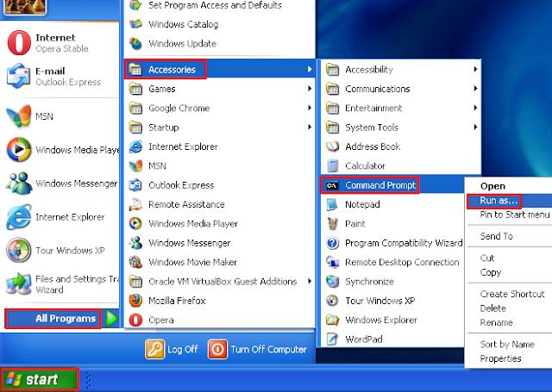Select Sort by Name in context menu
Viewport: 552px width, 392px height.
point(507,345)
